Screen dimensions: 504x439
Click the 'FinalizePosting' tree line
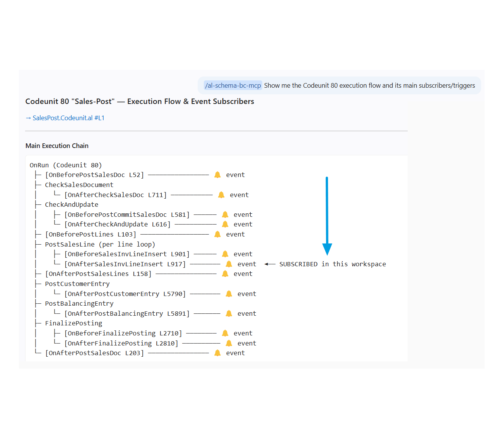(x=73, y=323)
